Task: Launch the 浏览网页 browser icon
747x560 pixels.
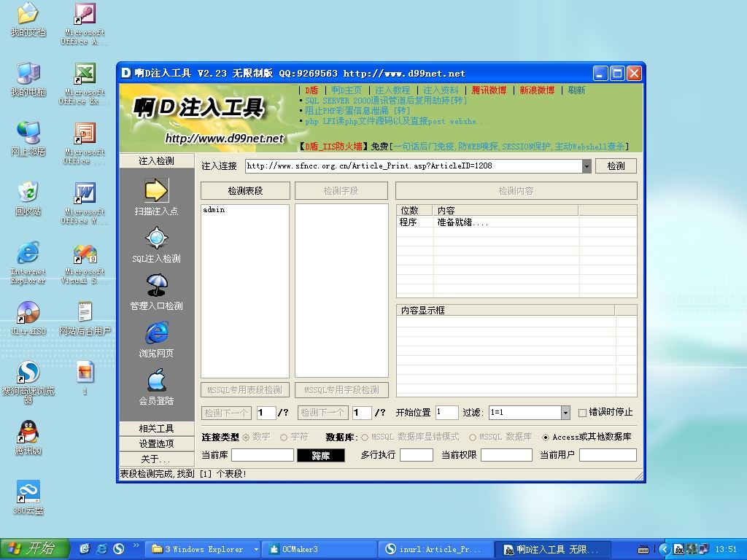Action: tap(156, 332)
